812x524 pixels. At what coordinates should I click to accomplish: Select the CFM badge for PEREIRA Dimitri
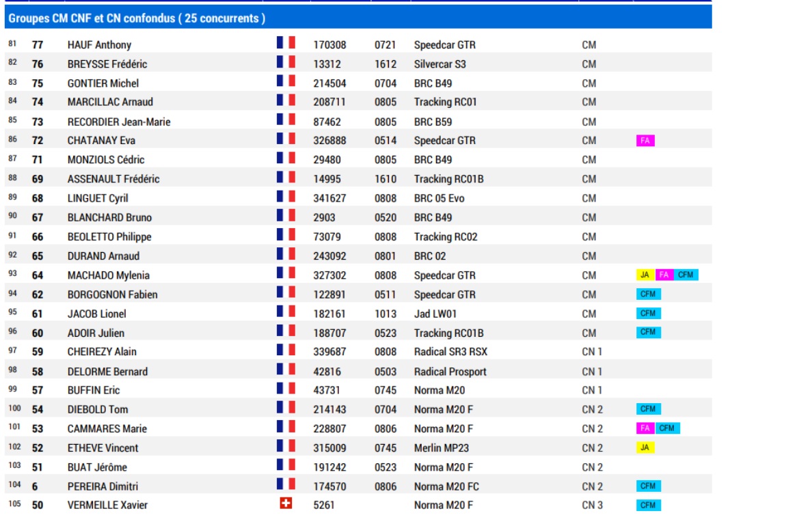coord(648,486)
